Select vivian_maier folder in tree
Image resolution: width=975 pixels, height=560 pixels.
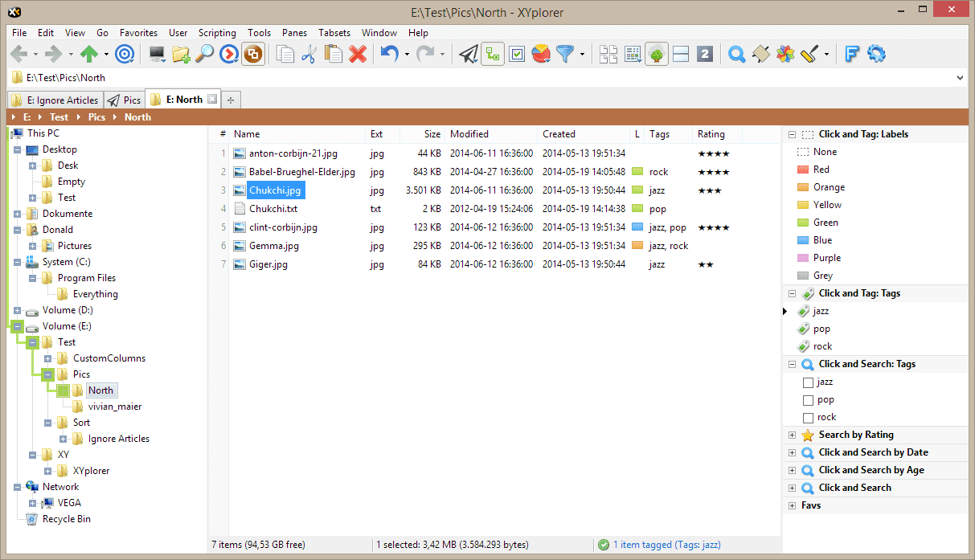[x=115, y=407]
